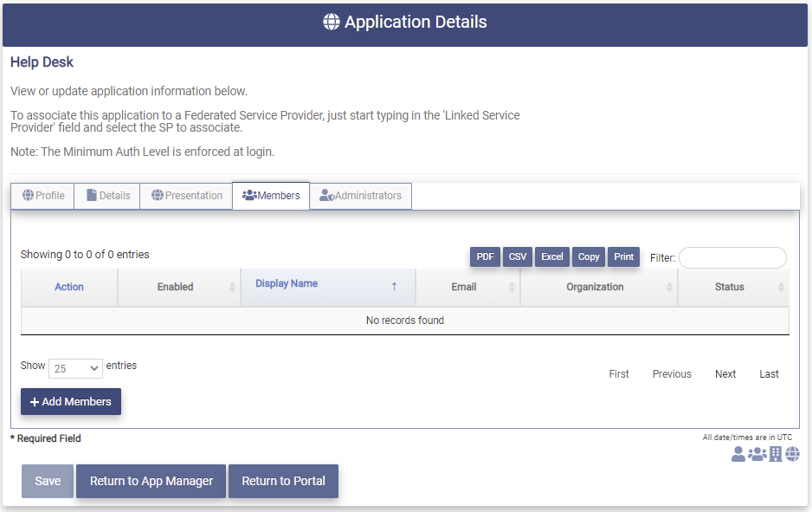
Task: Export the members table as CSV
Action: pos(518,256)
